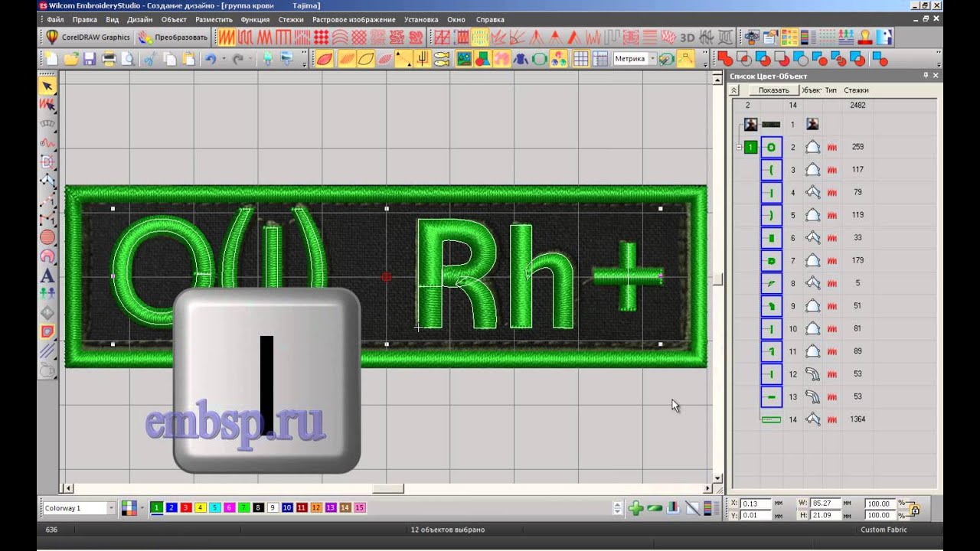Click the Print icon
This screenshot has height=551, width=980.
[x=109, y=59]
